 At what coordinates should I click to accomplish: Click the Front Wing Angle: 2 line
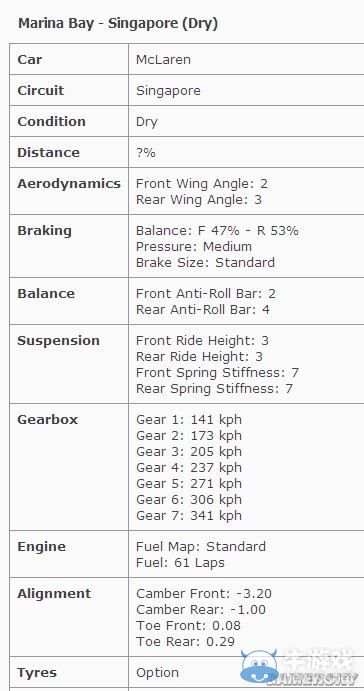click(202, 184)
